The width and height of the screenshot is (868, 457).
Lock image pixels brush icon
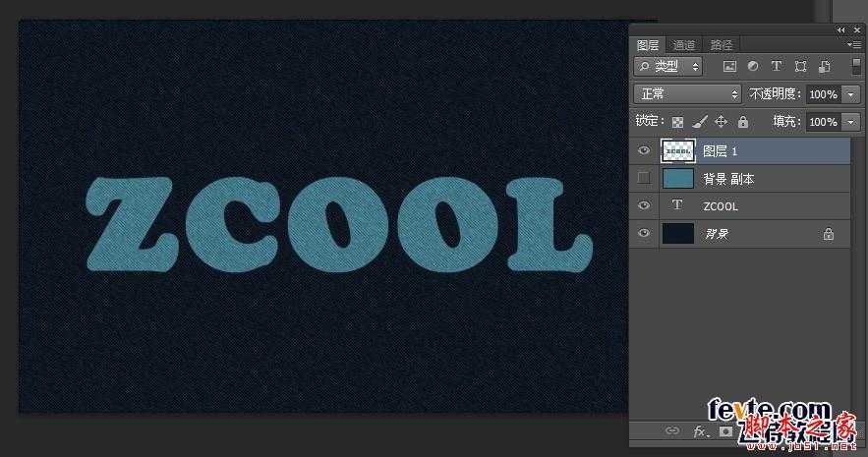coord(700,122)
